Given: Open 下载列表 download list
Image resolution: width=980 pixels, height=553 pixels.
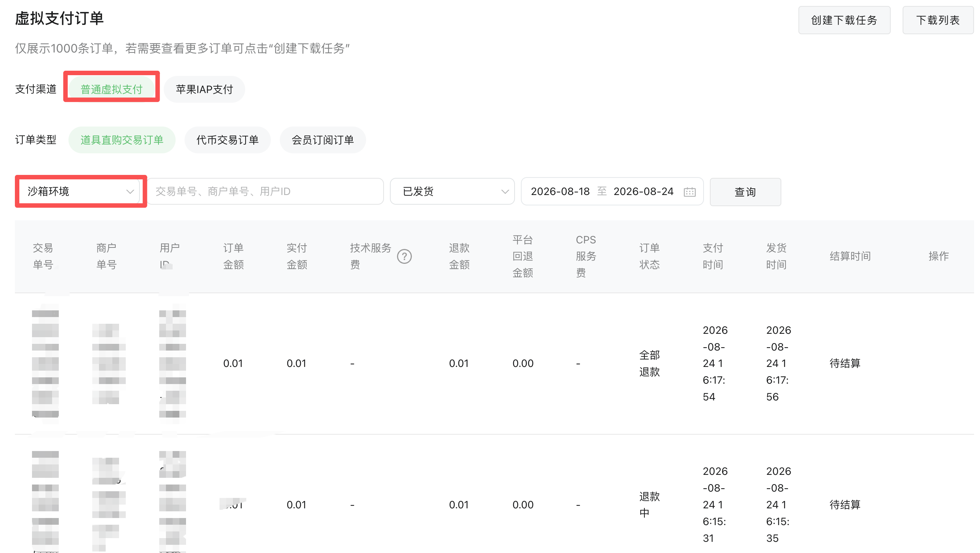Looking at the screenshot, I should 938,20.
